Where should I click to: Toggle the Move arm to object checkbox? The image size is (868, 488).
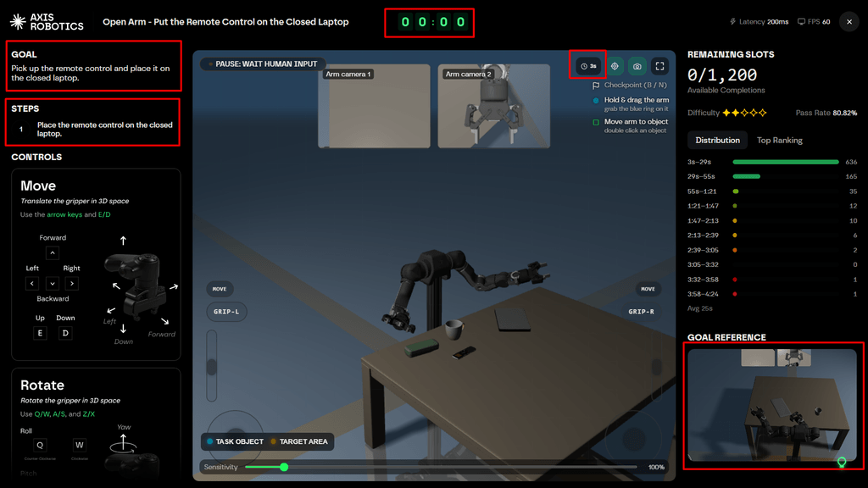(596, 122)
